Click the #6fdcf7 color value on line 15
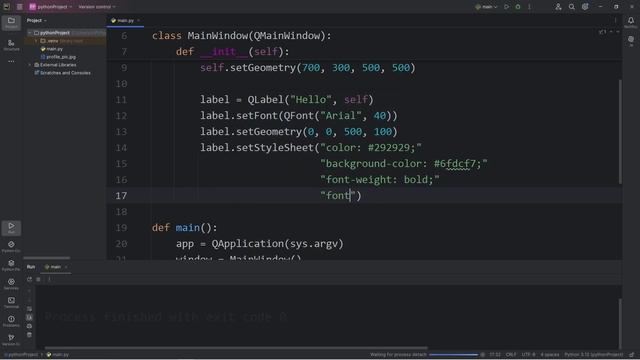This screenshot has width=640, height=360. (x=455, y=164)
